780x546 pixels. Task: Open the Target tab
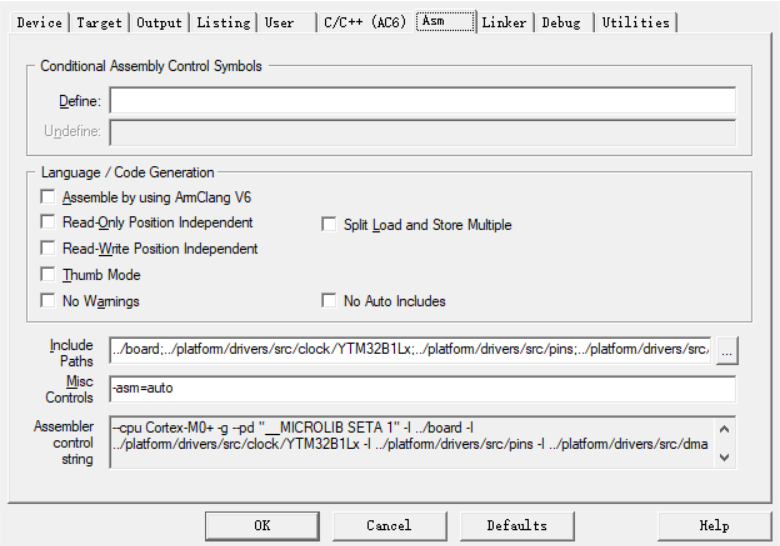tap(99, 22)
